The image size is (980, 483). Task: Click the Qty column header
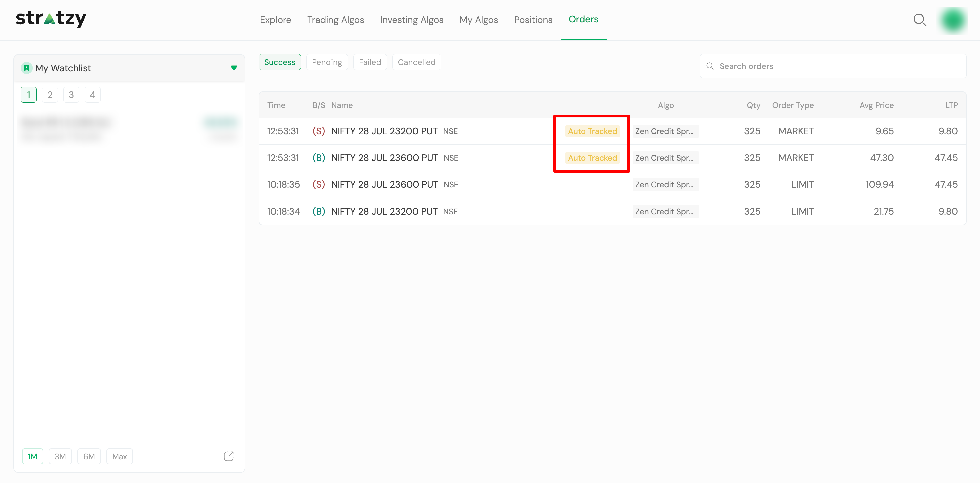[x=753, y=105]
